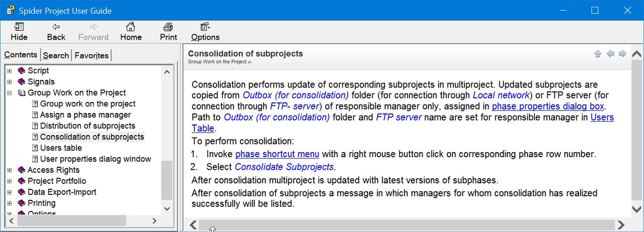This screenshot has width=644, height=232.
Task: Open Distribution of subprojects topic
Action: tap(88, 126)
